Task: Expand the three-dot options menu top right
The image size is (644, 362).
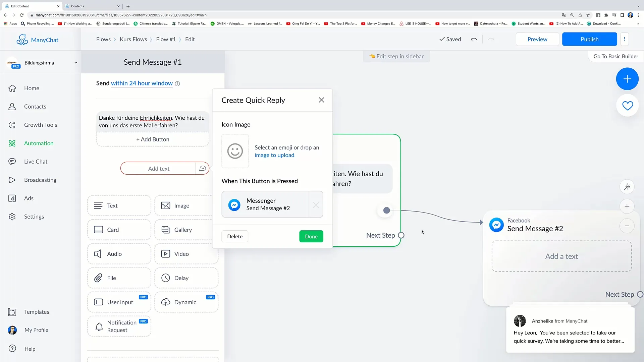Action: [625, 39]
